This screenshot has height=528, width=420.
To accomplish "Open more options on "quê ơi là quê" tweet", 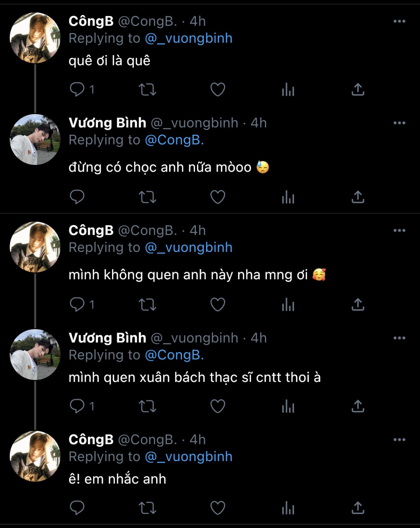I will click(x=399, y=21).
